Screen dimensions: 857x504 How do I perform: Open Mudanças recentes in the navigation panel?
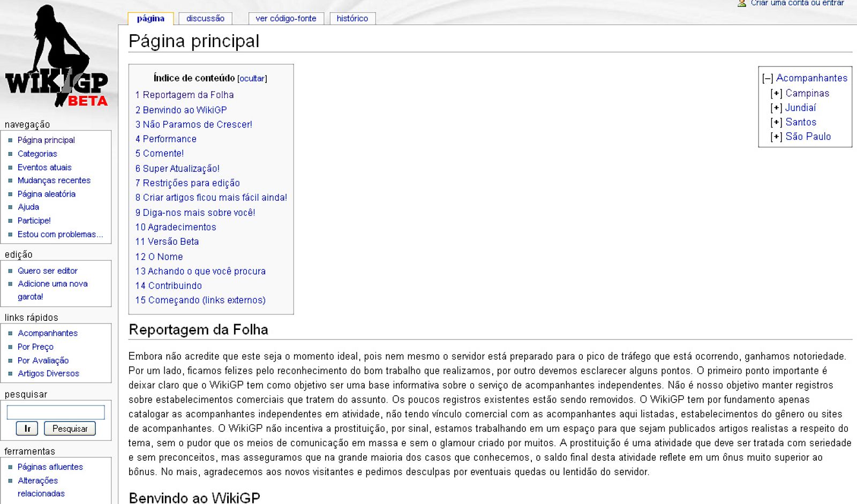(x=54, y=180)
